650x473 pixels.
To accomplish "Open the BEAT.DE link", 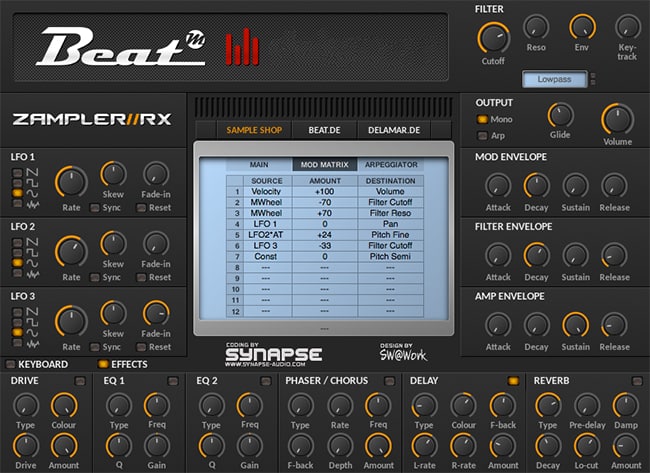I will pos(324,130).
